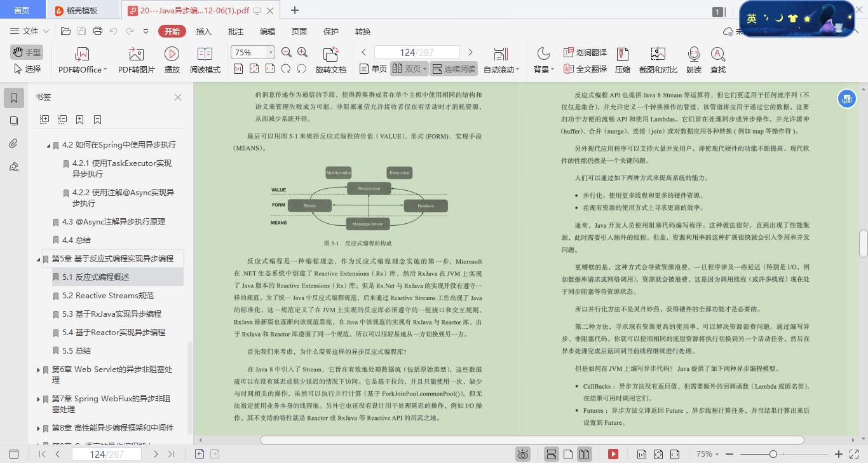Open 截图和对比 screenshot and compare
This screenshot has width=868, height=463.
coord(658,60)
